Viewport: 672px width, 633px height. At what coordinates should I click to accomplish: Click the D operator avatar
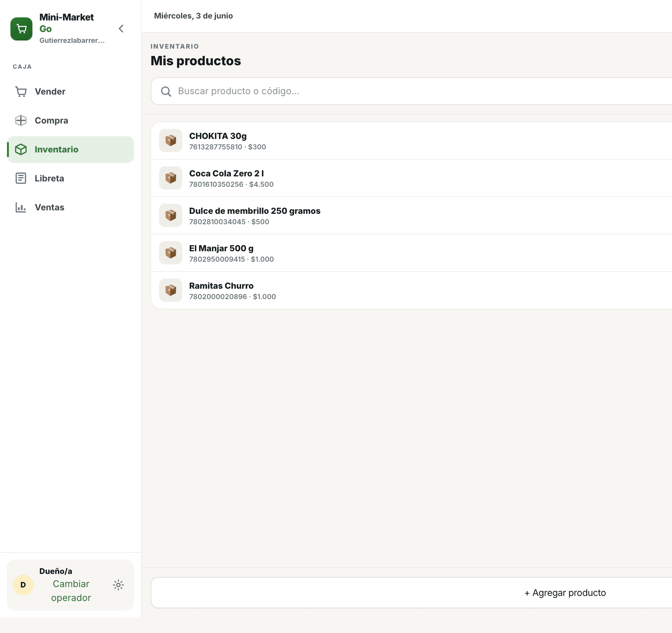[23, 585]
